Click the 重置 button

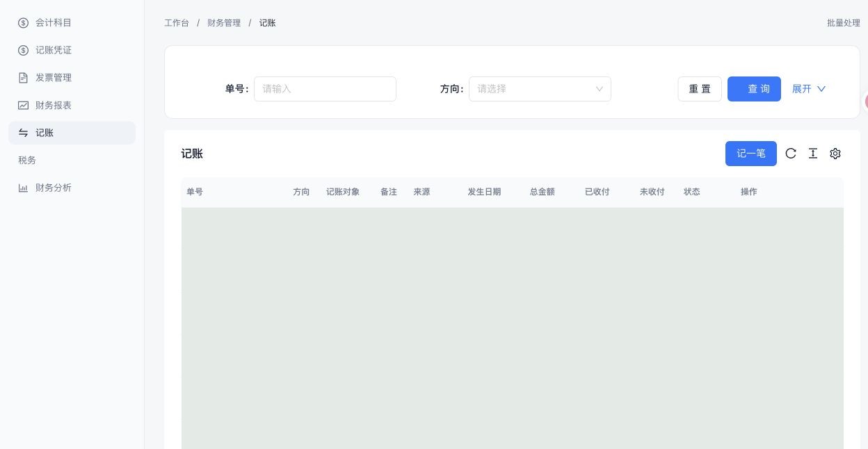click(x=700, y=89)
